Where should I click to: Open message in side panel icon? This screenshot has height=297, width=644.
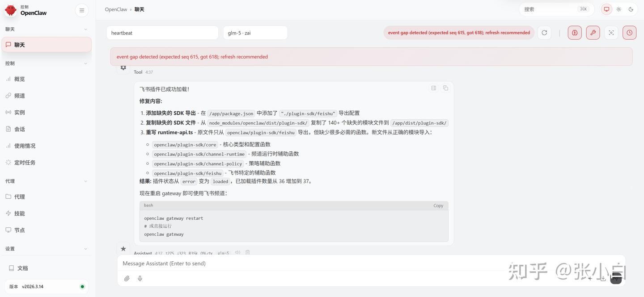(x=433, y=88)
